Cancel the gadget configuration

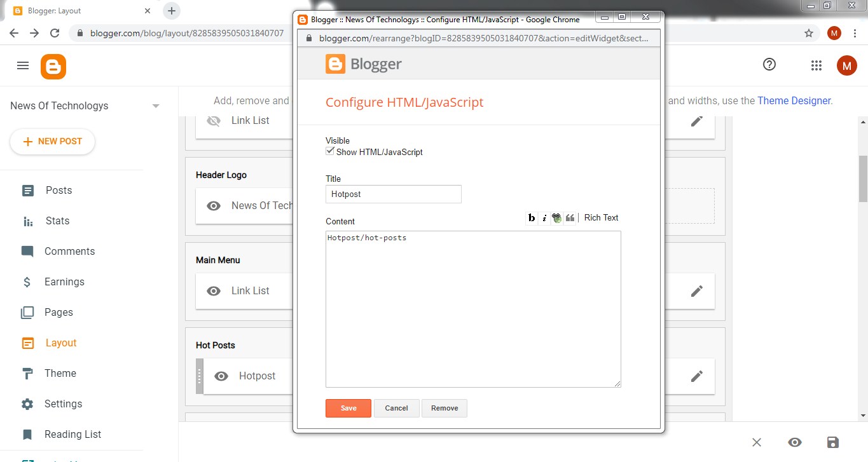click(396, 408)
